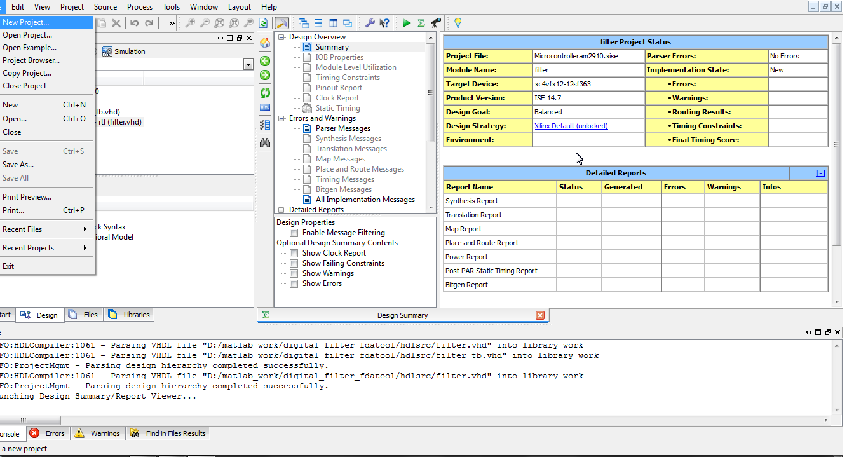Click the green sigma Design Summary icon

pyautogui.click(x=421, y=23)
